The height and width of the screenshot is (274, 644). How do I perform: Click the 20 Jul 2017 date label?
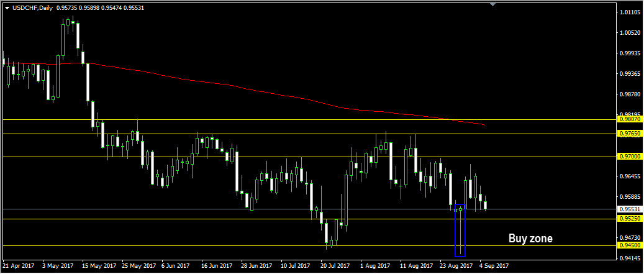point(334,266)
